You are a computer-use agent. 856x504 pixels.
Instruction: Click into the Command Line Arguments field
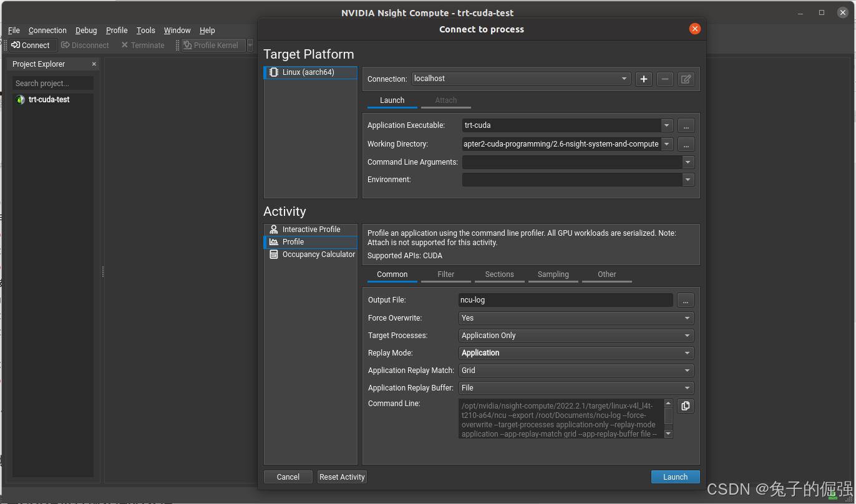pyautogui.click(x=572, y=162)
